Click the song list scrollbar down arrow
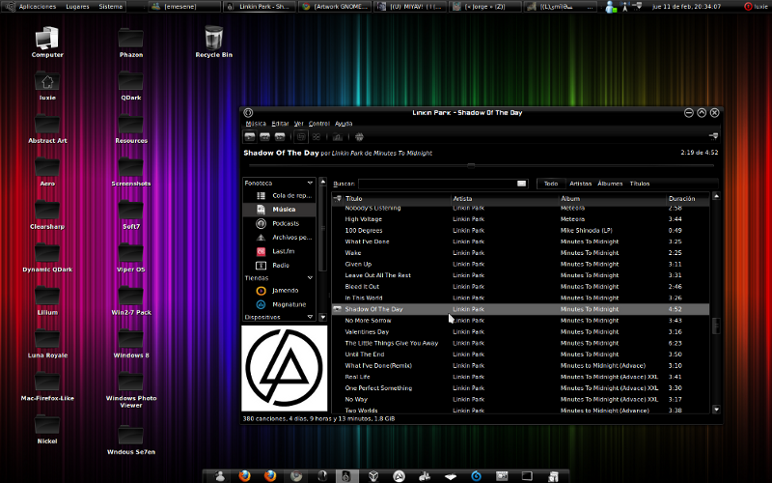The height and width of the screenshot is (483, 772). click(716, 409)
